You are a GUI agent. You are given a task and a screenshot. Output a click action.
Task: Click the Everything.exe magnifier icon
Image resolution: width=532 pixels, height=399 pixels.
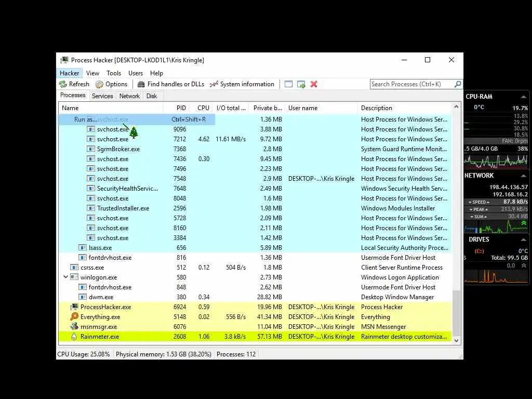(74, 316)
